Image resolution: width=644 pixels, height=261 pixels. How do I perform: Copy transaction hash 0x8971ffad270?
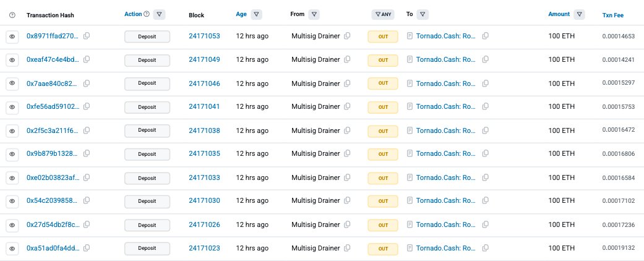(87, 36)
